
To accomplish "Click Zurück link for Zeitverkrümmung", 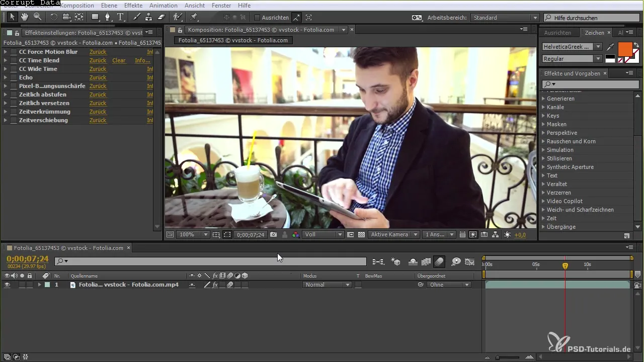I will [x=98, y=112].
